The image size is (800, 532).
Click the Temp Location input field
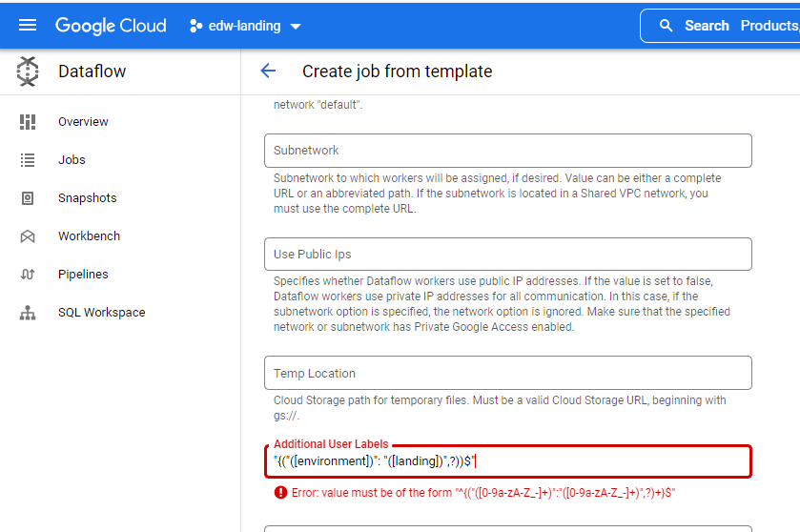point(507,373)
